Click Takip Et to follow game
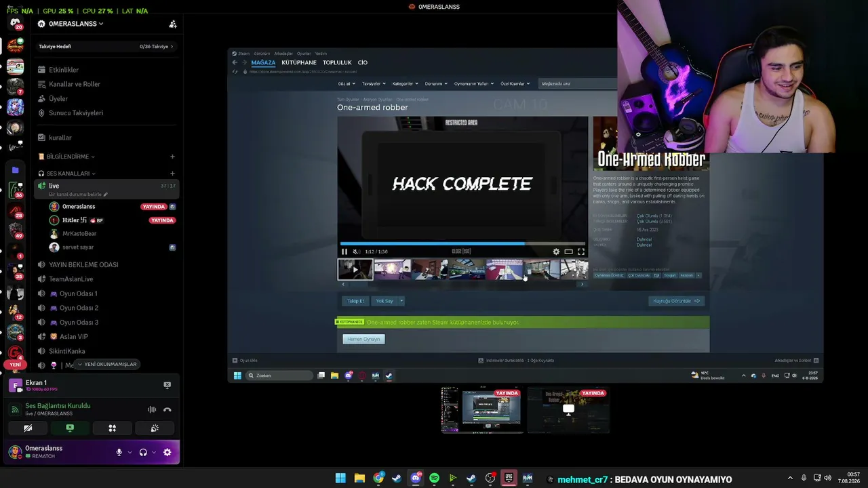Image resolution: width=868 pixels, height=488 pixels. pos(355,301)
